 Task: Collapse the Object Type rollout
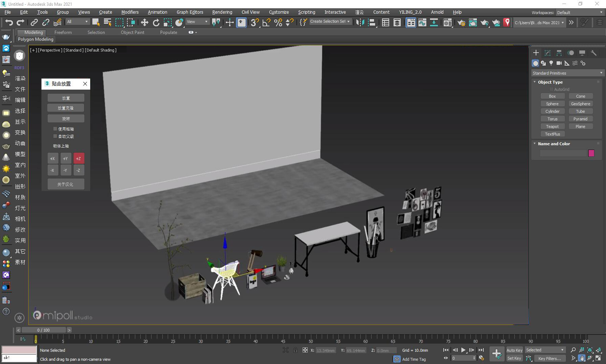[x=550, y=82]
